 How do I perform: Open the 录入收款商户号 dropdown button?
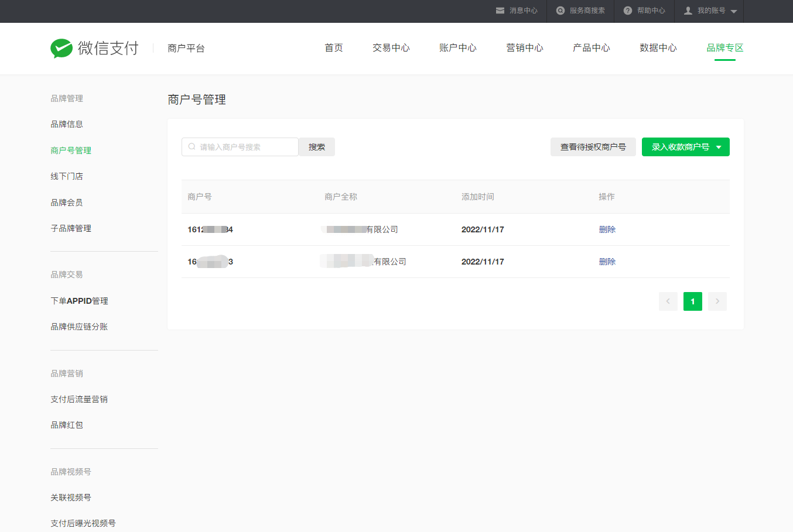pyautogui.click(x=686, y=147)
